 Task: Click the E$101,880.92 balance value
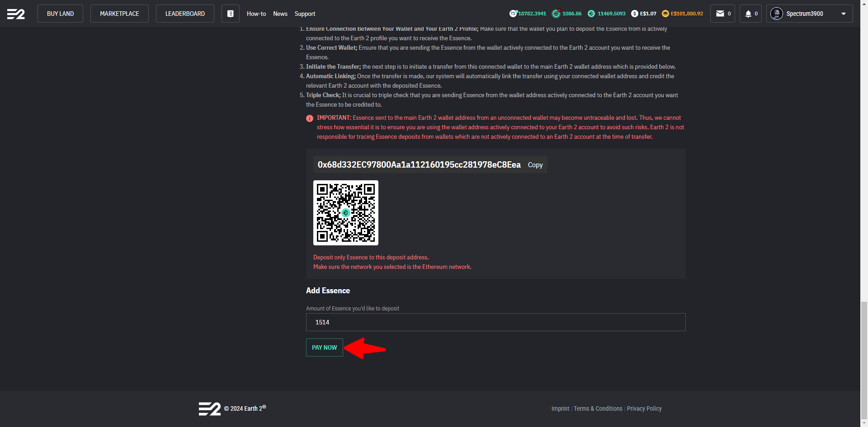point(687,14)
